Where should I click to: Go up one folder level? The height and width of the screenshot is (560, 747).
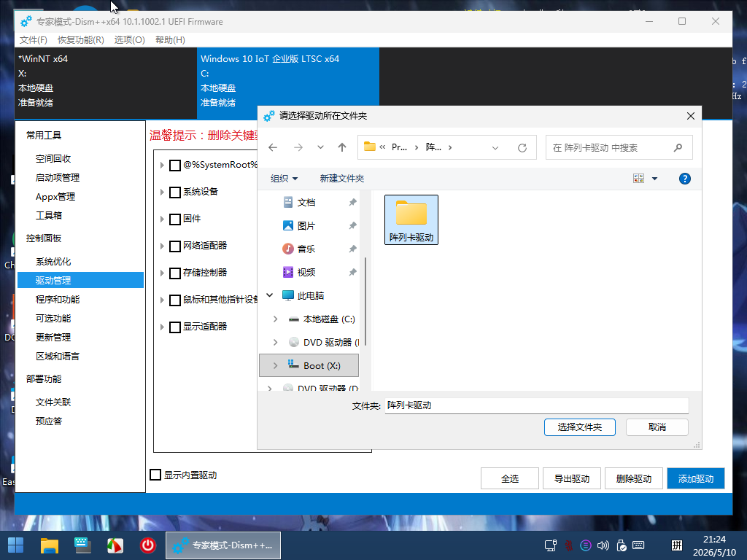[x=342, y=147]
